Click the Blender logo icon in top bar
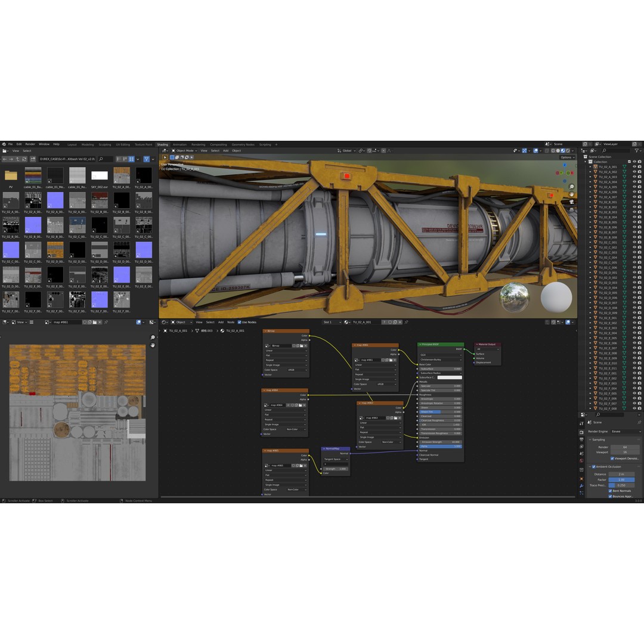 [4, 144]
